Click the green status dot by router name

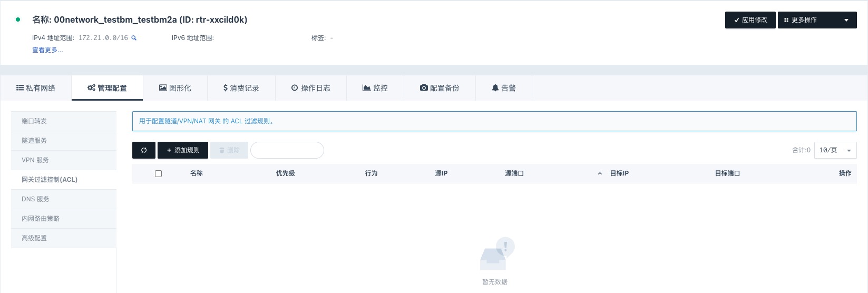tap(18, 19)
